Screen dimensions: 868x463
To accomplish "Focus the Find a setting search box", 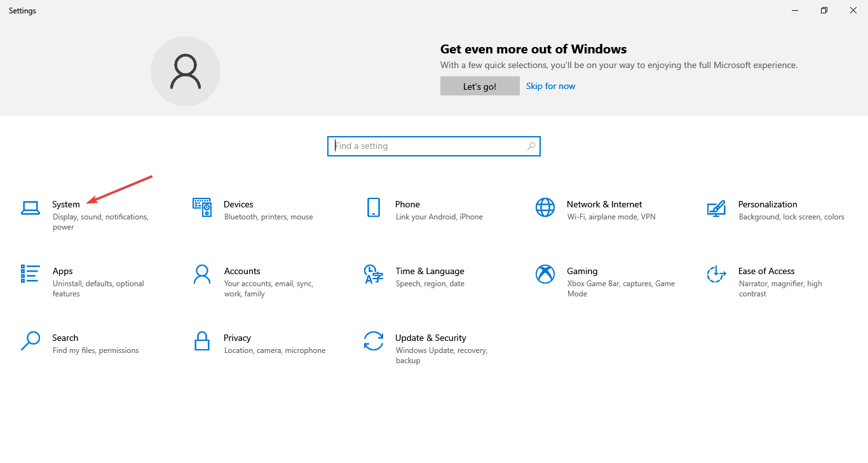I will pyautogui.click(x=426, y=146).
